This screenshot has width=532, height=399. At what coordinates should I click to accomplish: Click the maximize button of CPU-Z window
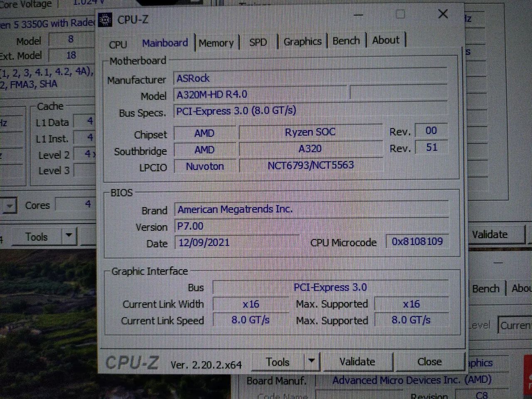point(400,15)
